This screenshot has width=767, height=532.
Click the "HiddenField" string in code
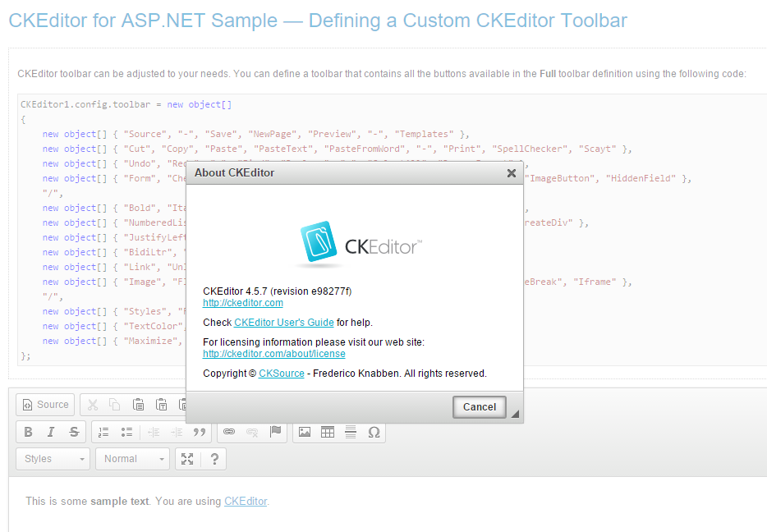[641, 178]
